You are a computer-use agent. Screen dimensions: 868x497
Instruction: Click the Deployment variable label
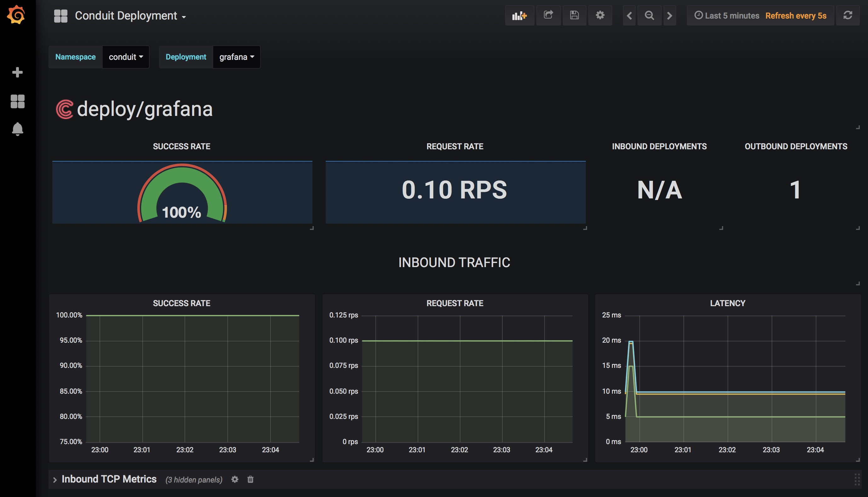(186, 57)
